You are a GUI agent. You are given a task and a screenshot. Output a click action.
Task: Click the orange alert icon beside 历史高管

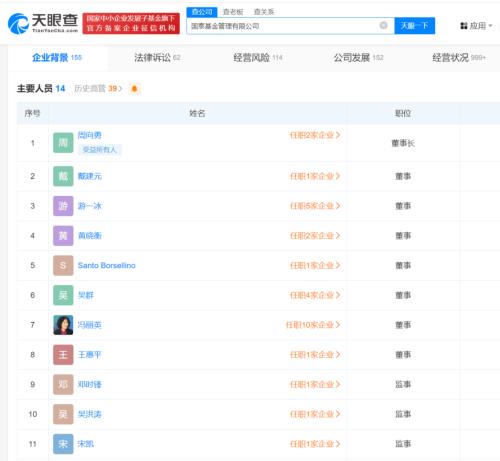(x=135, y=89)
